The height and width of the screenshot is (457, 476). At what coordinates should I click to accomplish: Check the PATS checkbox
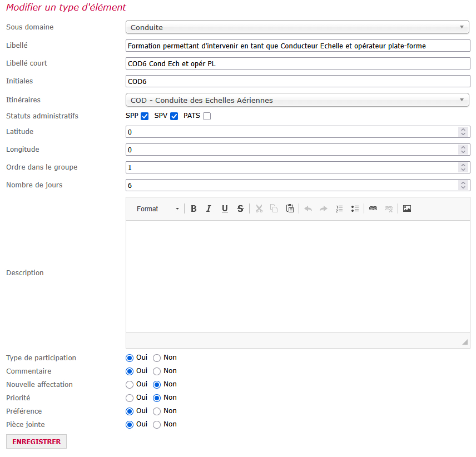pyautogui.click(x=207, y=116)
